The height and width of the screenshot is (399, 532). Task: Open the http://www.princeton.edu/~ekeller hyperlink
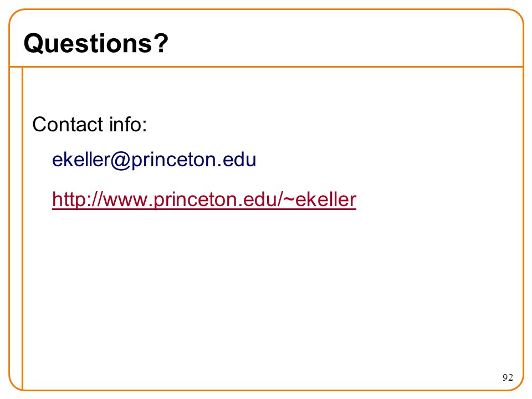coord(204,199)
